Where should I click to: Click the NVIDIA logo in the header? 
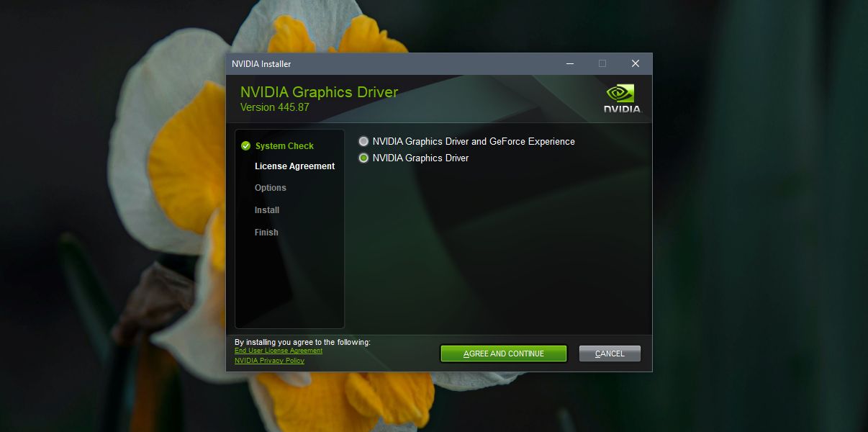pyautogui.click(x=623, y=99)
